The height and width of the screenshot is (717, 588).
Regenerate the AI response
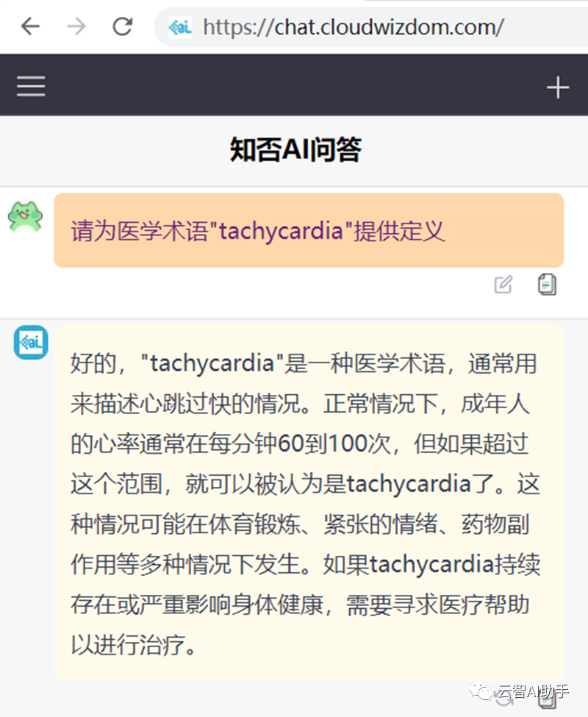pos(504,699)
